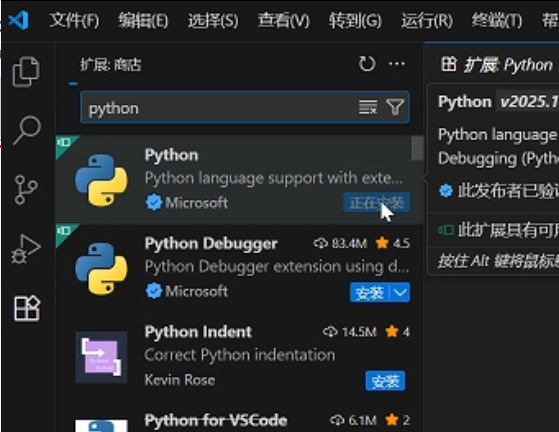This screenshot has width=559, height=432.
Task: Select the Python extension by Microsoft
Action: [240, 179]
